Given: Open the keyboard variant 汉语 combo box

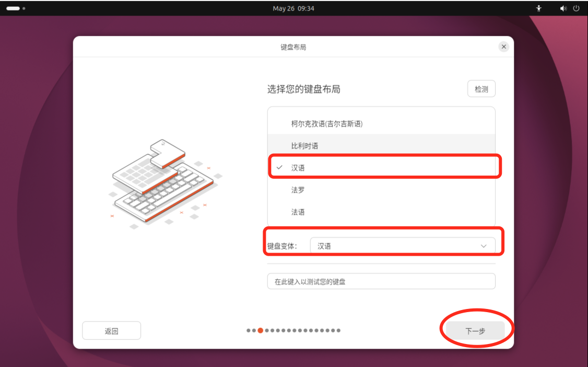Looking at the screenshot, I should pyautogui.click(x=403, y=246).
